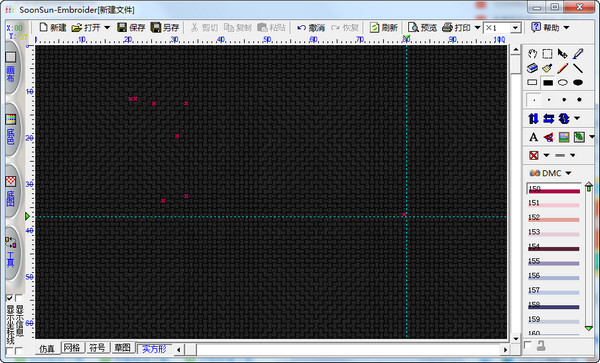
Task: Expand the 打开 dropdown arrow
Action: click(107, 28)
